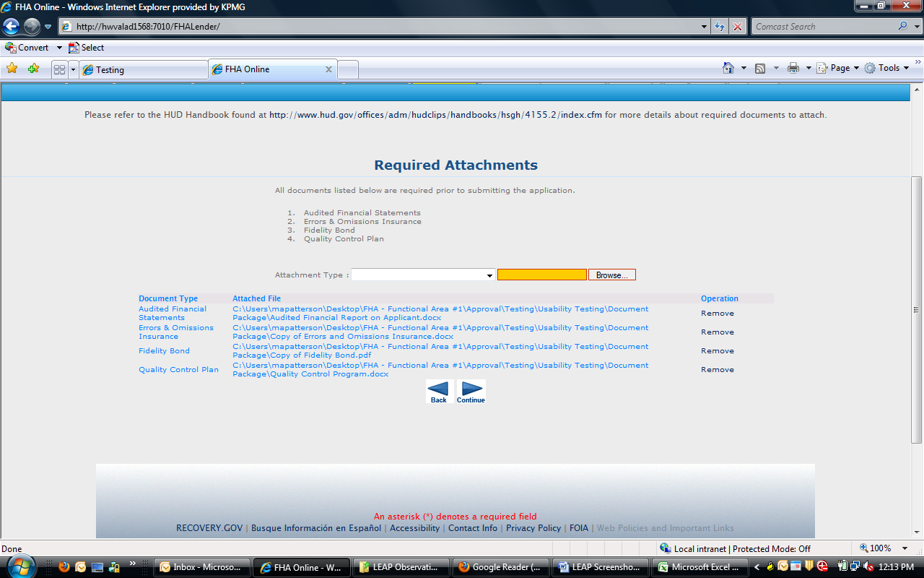Switch to Microsoft Excel taskbar window

point(699,567)
